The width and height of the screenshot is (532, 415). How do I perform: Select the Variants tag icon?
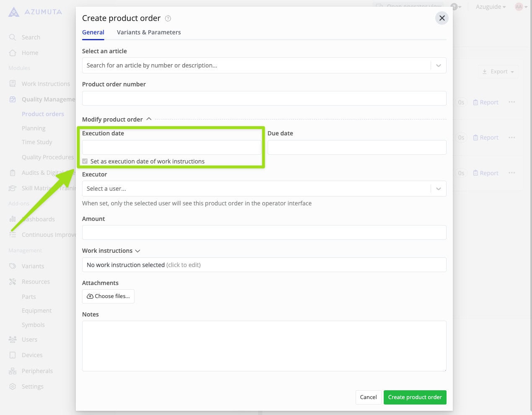pyautogui.click(x=13, y=266)
